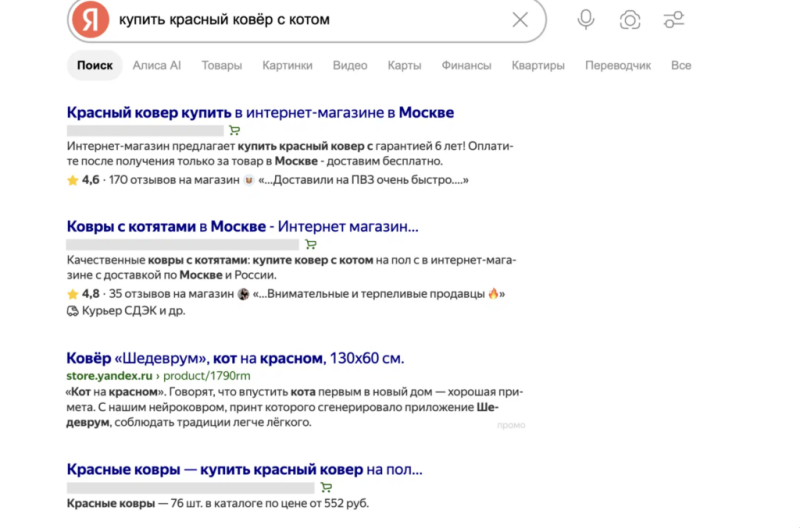
Task: Click the review quote Внимательные и терпеливые продавцы
Action: tap(379, 294)
